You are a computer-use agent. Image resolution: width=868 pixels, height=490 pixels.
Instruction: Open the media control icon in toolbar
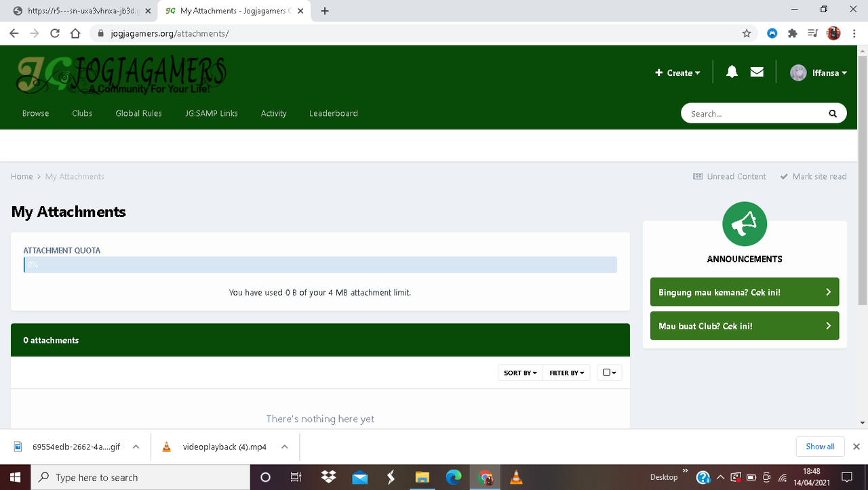coord(812,33)
